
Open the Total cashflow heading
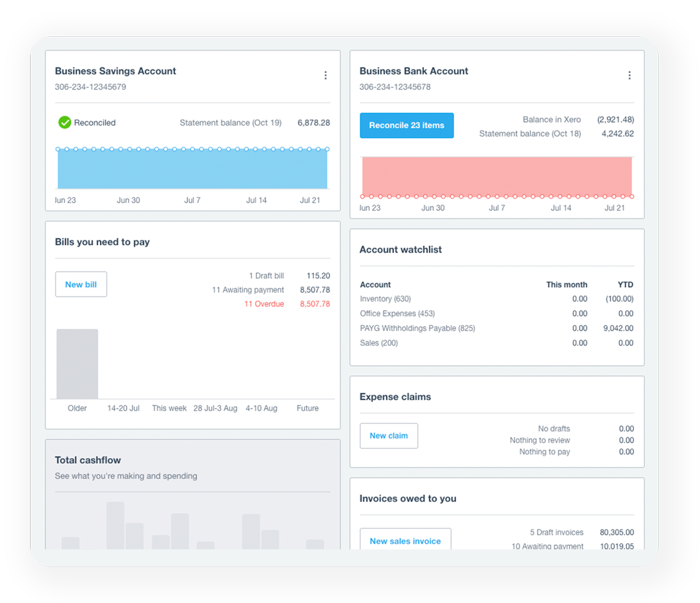88,460
